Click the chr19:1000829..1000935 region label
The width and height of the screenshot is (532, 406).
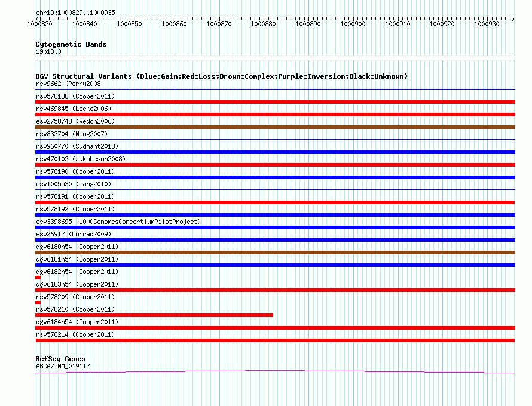coord(75,13)
